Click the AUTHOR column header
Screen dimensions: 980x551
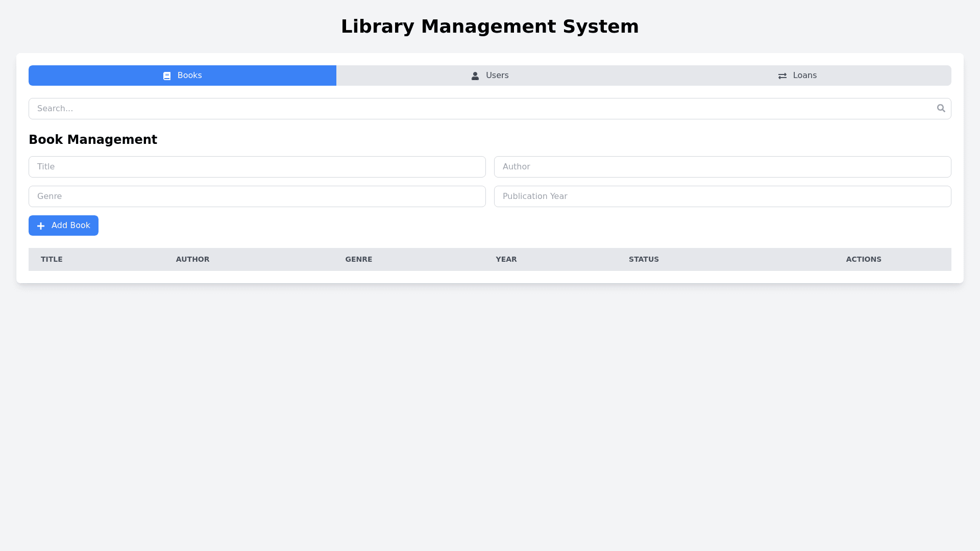coord(192,259)
